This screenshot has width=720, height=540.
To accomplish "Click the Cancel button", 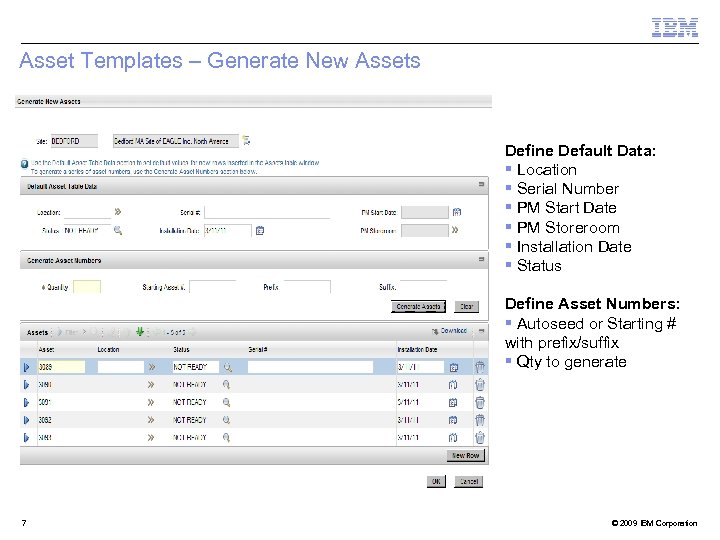I will coord(469,481).
